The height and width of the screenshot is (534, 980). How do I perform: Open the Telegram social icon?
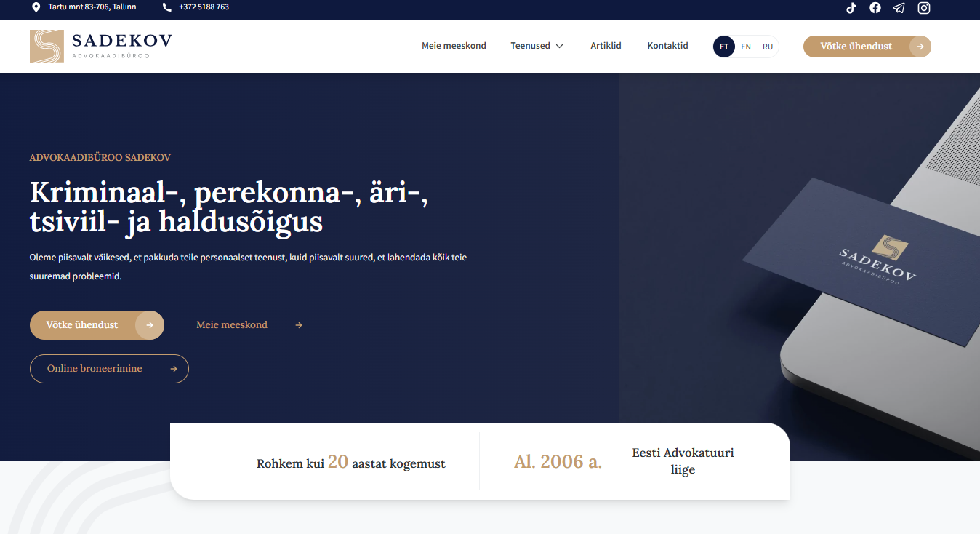click(899, 8)
